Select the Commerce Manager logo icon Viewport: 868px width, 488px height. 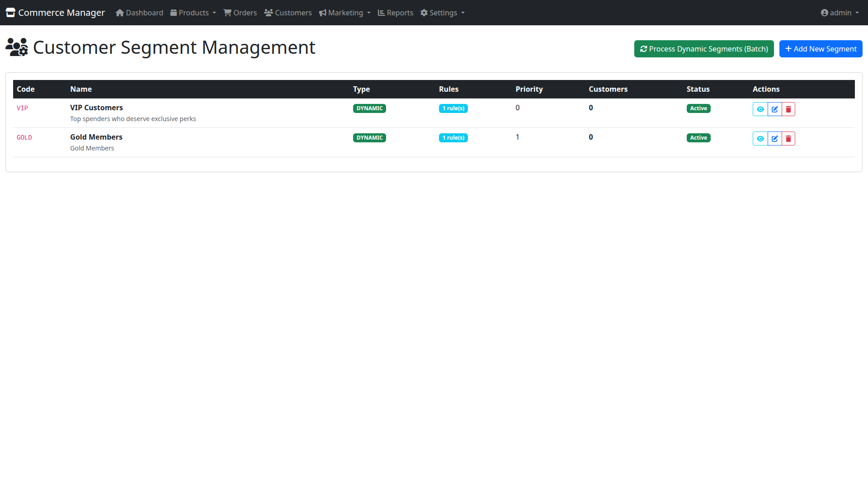click(x=10, y=12)
